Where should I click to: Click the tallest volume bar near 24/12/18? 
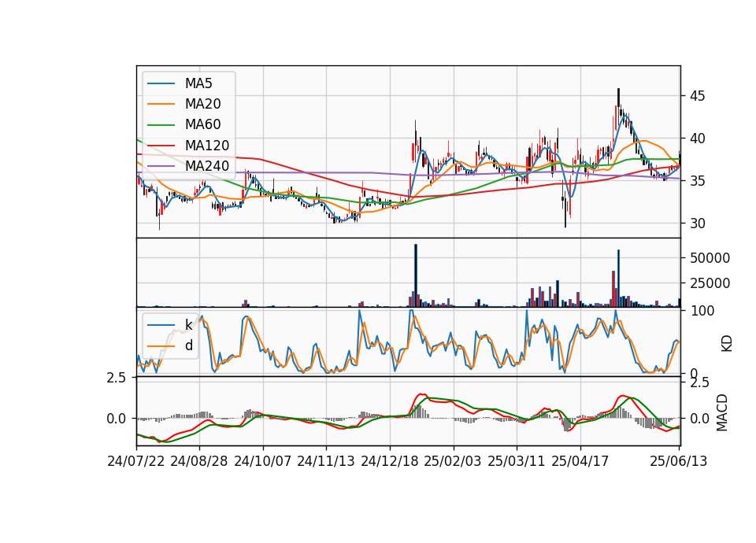pos(416,275)
